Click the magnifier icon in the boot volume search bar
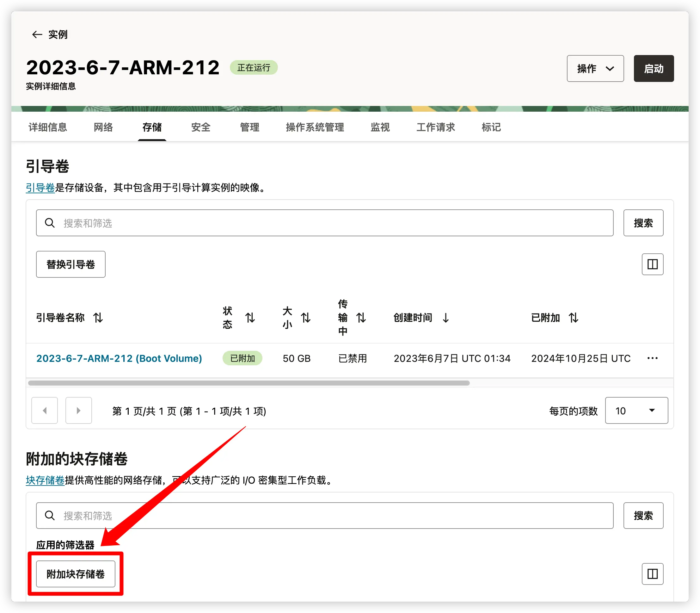The width and height of the screenshot is (700, 613). click(x=50, y=223)
